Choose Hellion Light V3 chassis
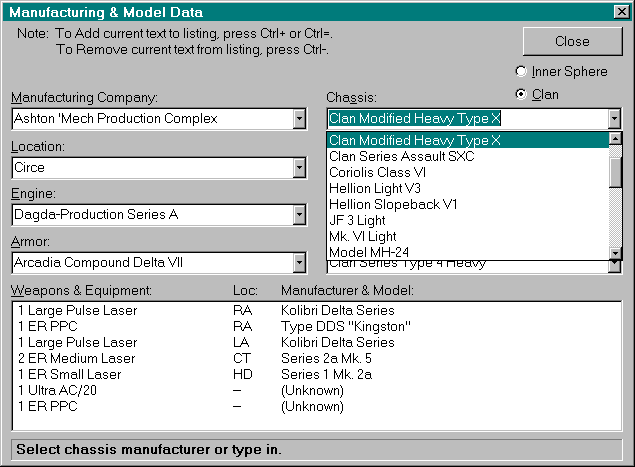The width and height of the screenshot is (635, 467). point(468,188)
